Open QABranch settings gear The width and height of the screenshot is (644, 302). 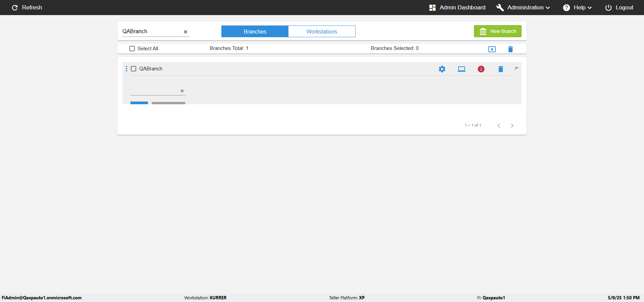point(442,69)
